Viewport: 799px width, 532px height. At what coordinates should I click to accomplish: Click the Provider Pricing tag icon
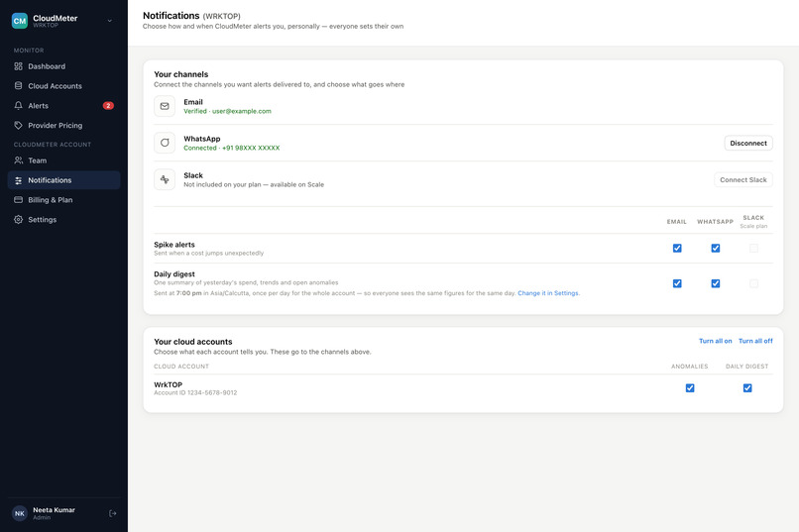pyautogui.click(x=19, y=125)
